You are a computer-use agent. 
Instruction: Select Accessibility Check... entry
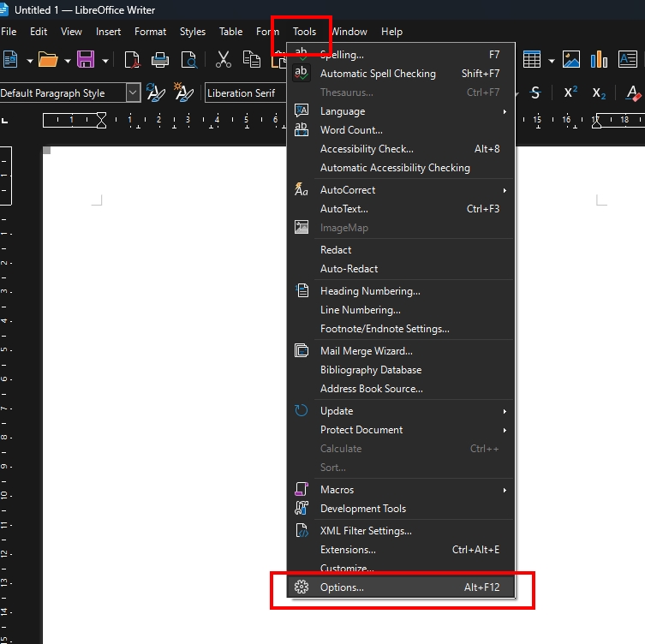401,149
